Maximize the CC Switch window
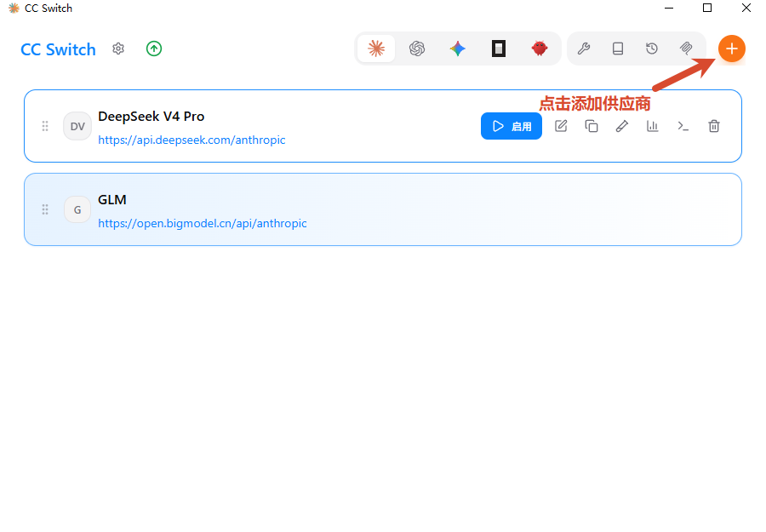766x532 pixels. [x=707, y=8]
